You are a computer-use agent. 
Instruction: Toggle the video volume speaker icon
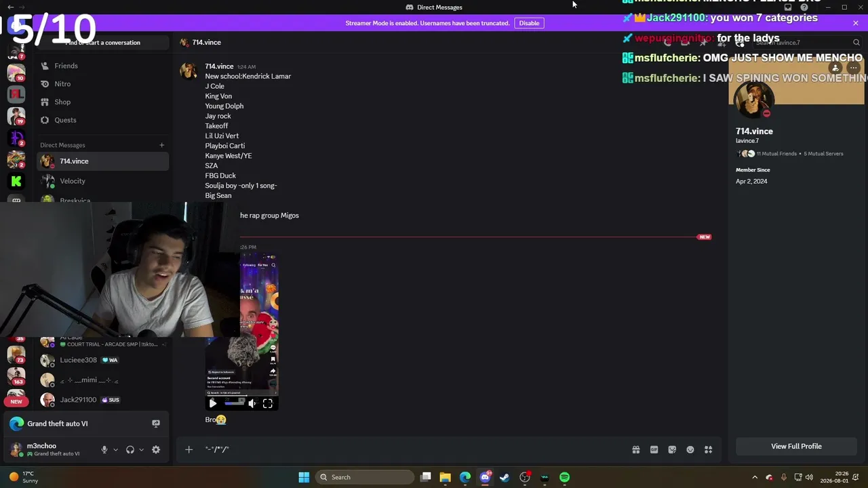252,403
